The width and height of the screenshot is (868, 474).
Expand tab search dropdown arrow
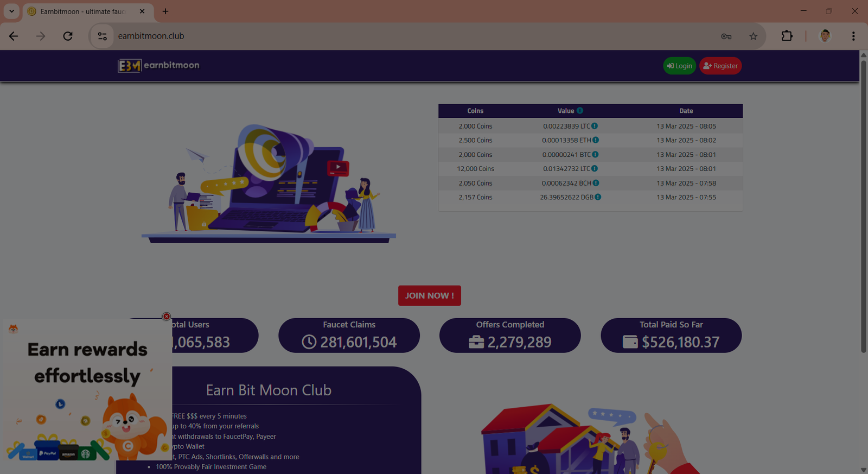coord(11,11)
